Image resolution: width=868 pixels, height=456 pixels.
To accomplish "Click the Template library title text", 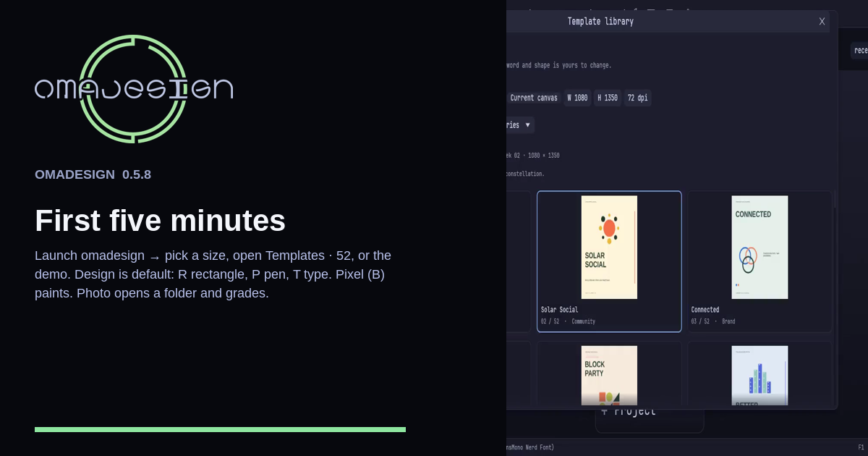I will point(600,22).
